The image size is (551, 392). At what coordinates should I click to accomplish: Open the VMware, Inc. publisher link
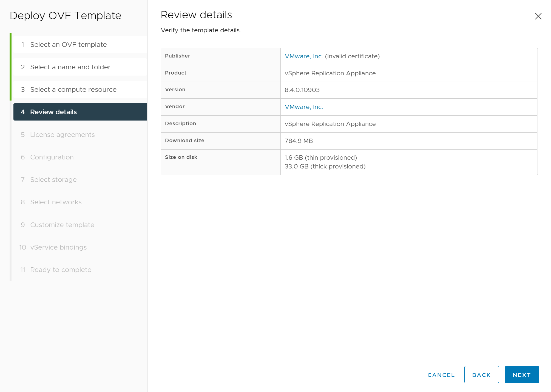[304, 56]
